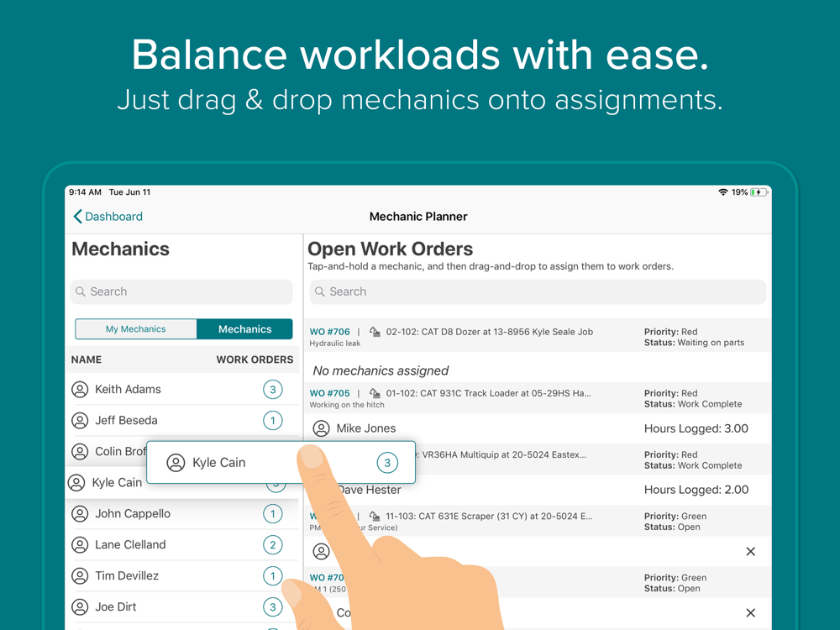The width and height of the screenshot is (840, 630).
Task: Click Jeff Beseda work order count badge
Action: click(273, 421)
